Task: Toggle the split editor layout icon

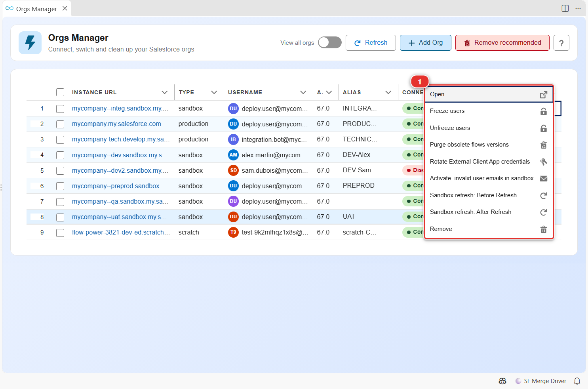Action: 565,8
